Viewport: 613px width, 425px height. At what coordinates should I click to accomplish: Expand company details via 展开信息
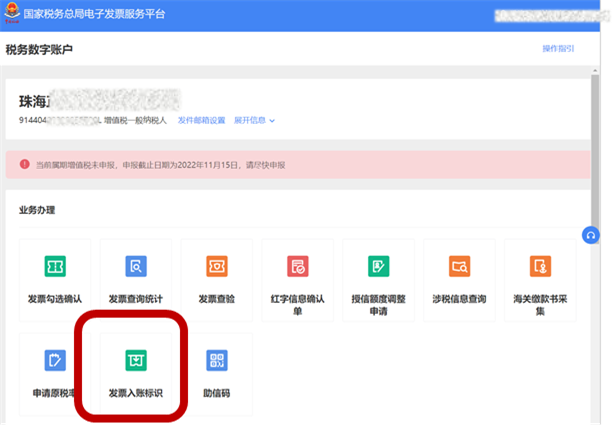pyautogui.click(x=254, y=120)
